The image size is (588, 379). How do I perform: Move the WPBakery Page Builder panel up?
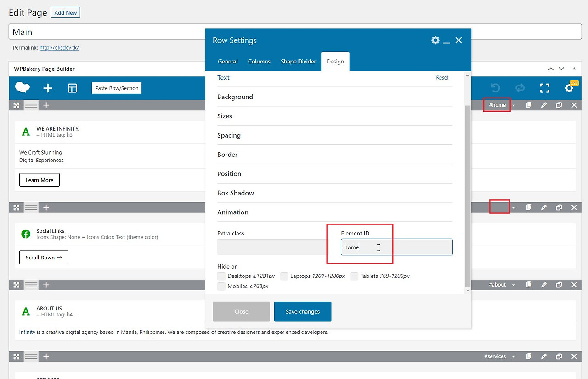click(551, 69)
